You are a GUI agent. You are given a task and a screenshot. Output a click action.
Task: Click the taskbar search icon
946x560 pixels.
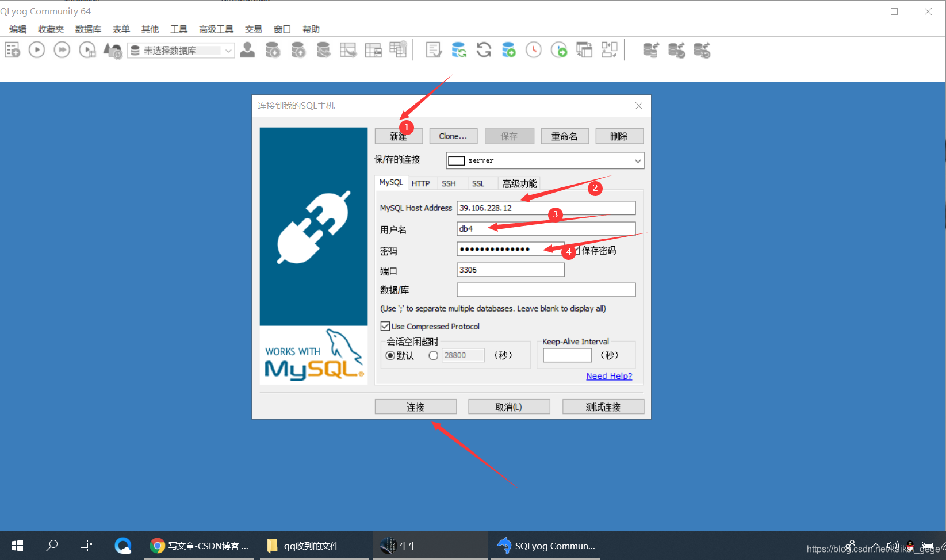52,546
